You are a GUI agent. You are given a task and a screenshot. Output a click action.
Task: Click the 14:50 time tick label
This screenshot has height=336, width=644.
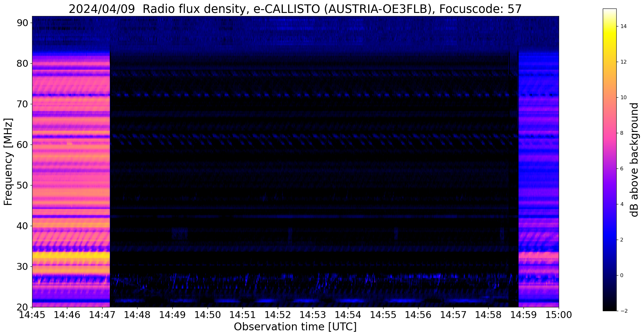(207, 315)
